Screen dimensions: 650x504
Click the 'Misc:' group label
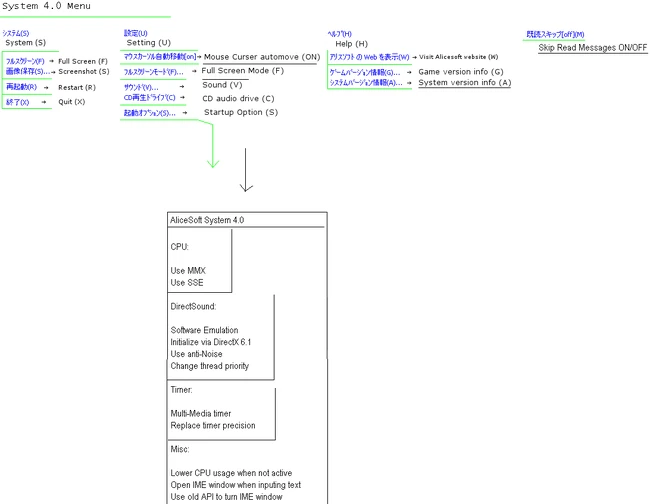[x=180, y=449]
